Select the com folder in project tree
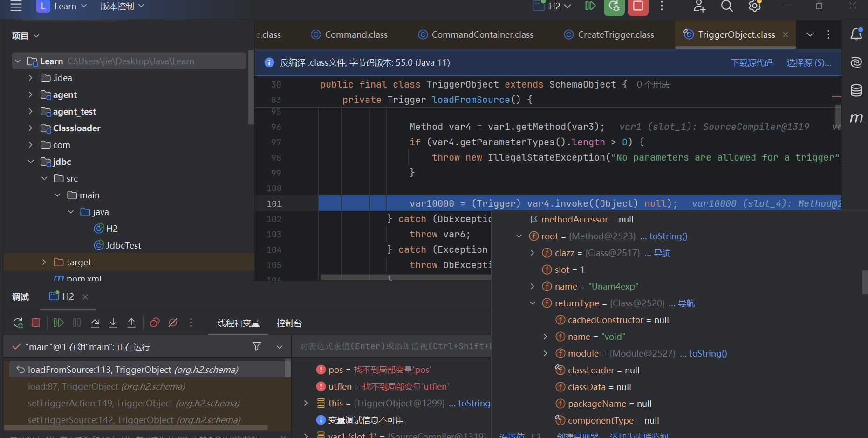868x438 pixels. coord(55,145)
